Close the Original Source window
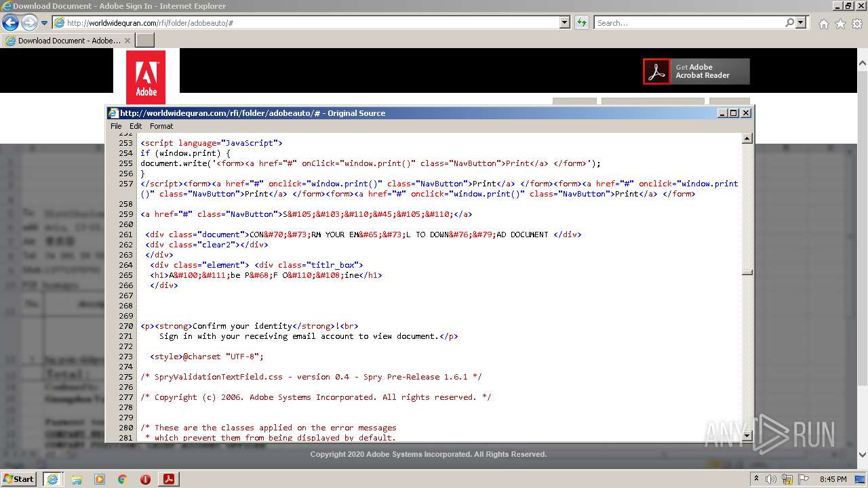Image resolution: width=868 pixels, height=488 pixels. [746, 113]
